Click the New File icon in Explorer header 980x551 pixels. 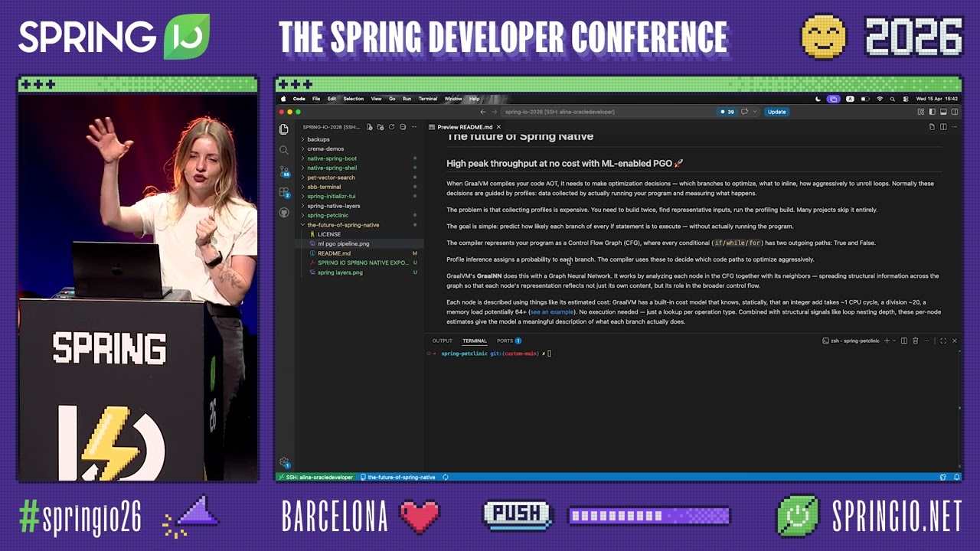[x=370, y=127]
